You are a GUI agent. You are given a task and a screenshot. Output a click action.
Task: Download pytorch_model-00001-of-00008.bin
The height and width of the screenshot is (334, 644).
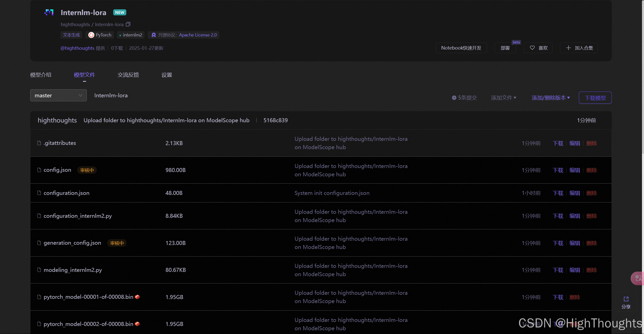pyautogui.click(x=558, y=297)
